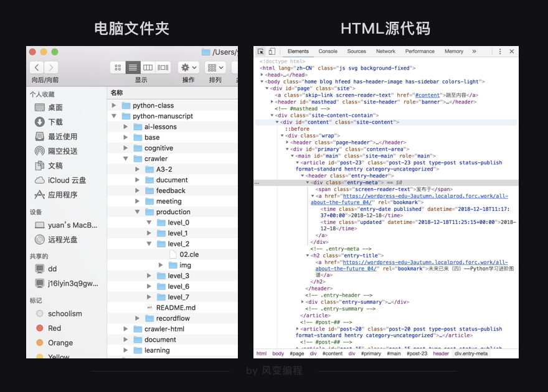Screen dimensions: 548x392
Task: Toggle the device toolbar icon in DevTools
Action: coord(272,52)
